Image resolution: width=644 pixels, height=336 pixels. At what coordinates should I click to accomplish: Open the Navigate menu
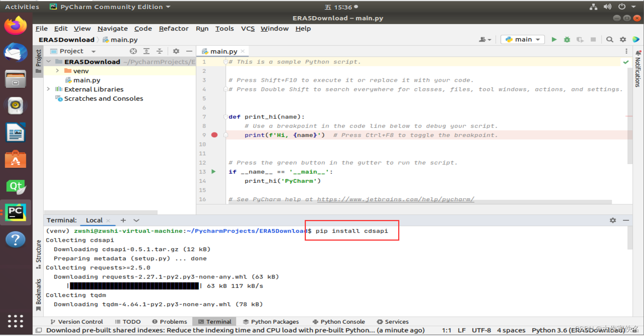(113, 29)
